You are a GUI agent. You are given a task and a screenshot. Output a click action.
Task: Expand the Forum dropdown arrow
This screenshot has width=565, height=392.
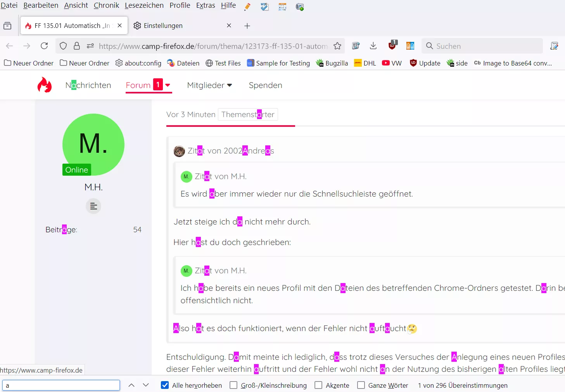click(168, 85)
